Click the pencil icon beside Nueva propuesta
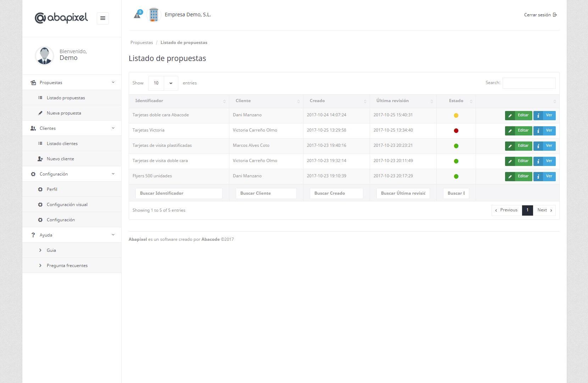The width and height of the screenshot is (588, 383). [x=40, y=113]
